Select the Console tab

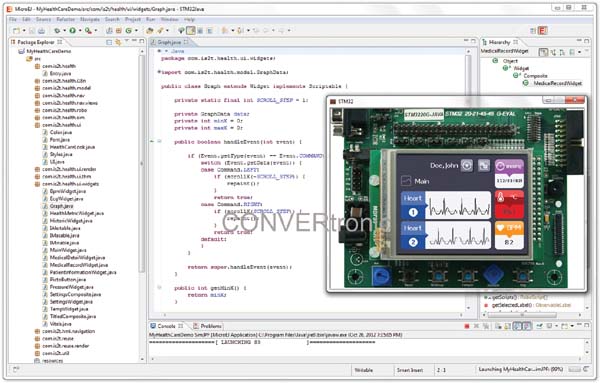(x=166, y=326)
